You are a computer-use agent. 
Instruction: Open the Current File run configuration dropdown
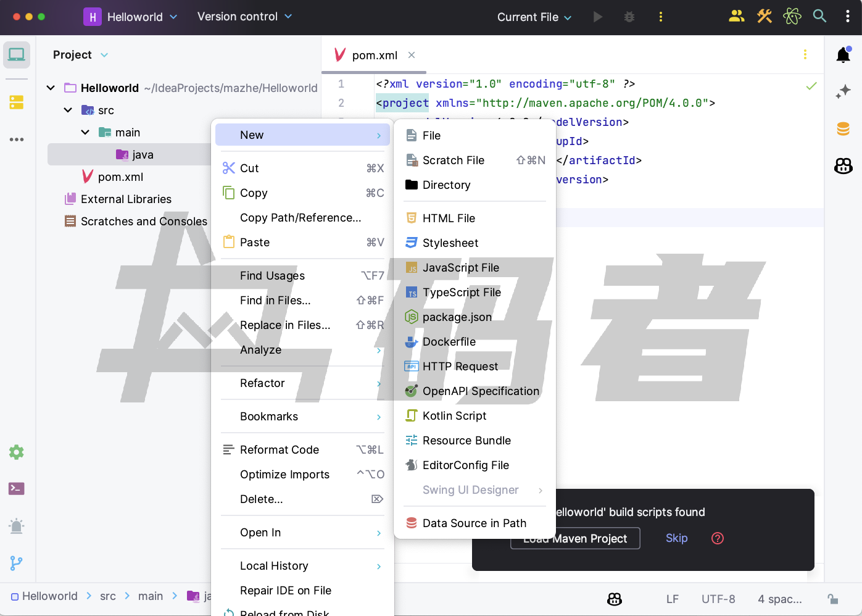[534, 17]
